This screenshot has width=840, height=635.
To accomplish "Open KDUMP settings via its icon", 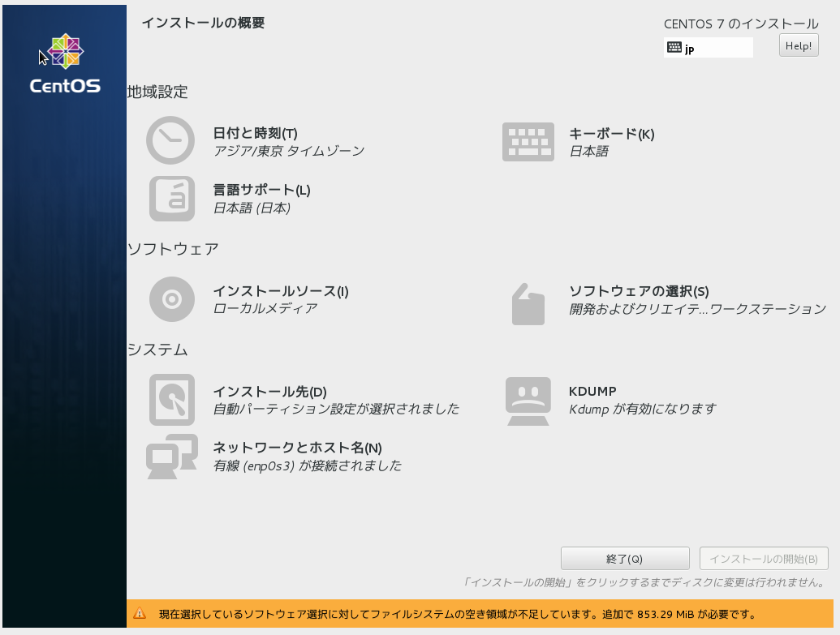I will tap(528, 397).
